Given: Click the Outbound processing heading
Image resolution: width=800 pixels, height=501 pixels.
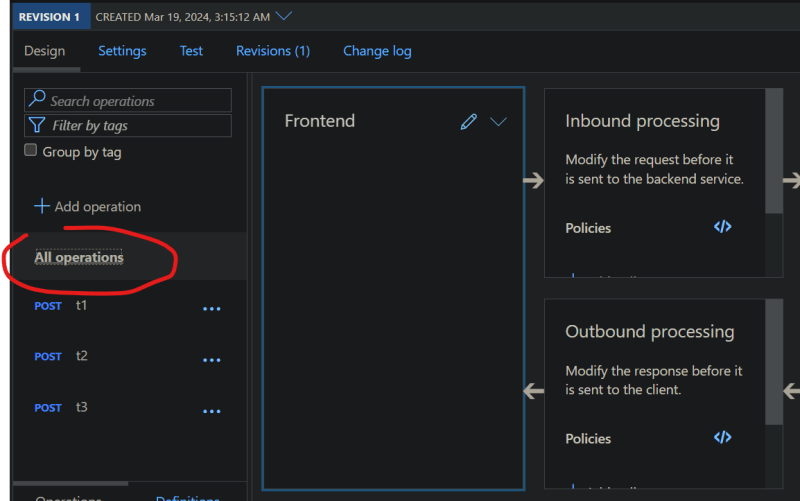Looking at the screenshot, I should click(x=649, y=332).
